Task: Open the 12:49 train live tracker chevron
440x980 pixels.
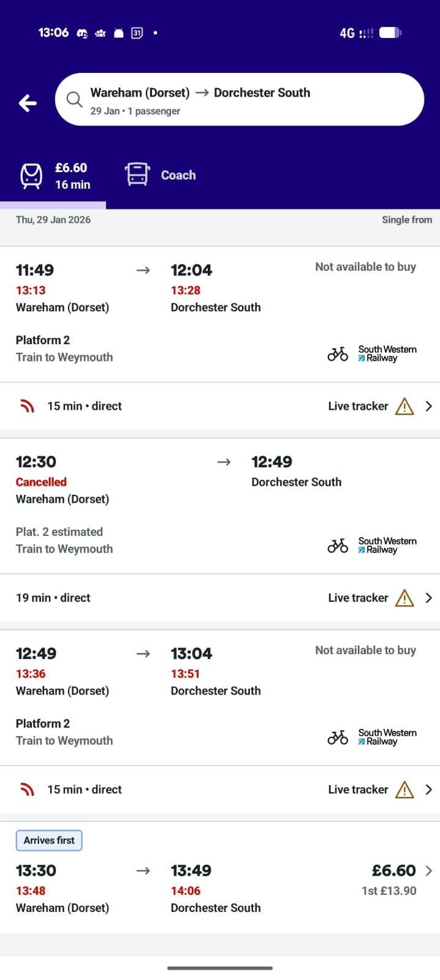Action: click(x=429, y=790)
